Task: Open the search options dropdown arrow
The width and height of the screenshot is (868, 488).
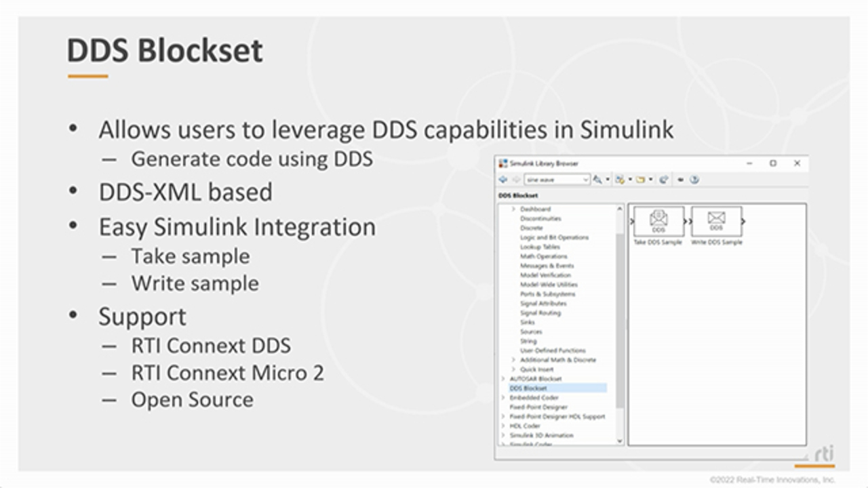Action: pos(608,180)
